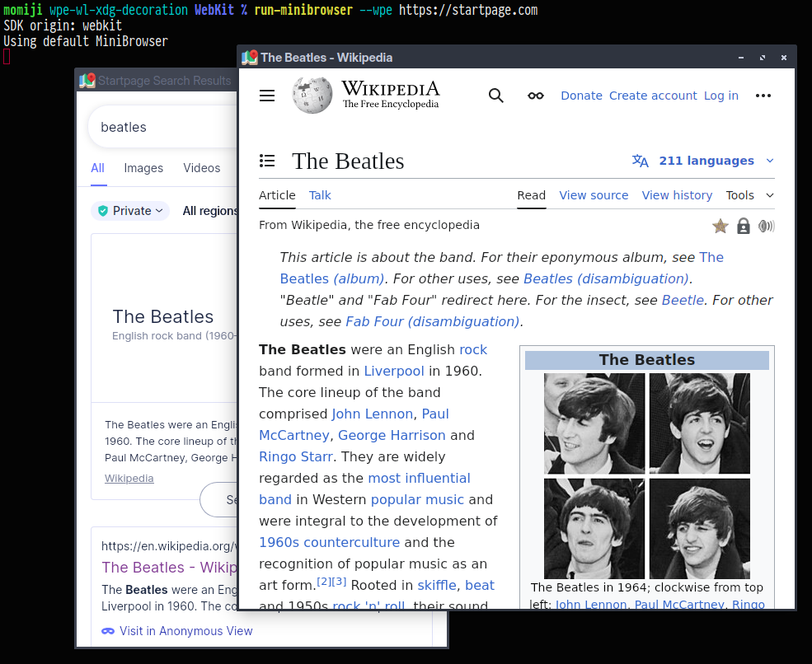Open the Ringo Starr link in the article text
812x664 pixels.
296,457
